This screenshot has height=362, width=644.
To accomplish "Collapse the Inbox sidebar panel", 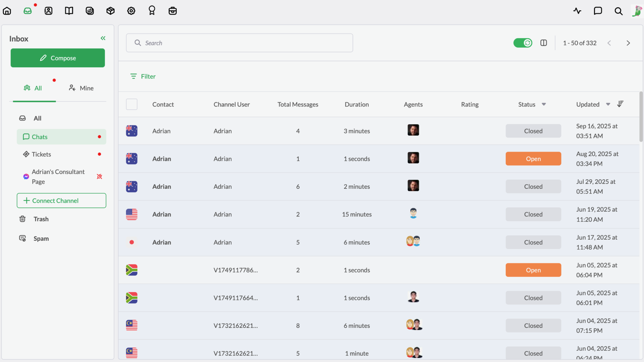I will pyautogui.click(x=103, y=38).
